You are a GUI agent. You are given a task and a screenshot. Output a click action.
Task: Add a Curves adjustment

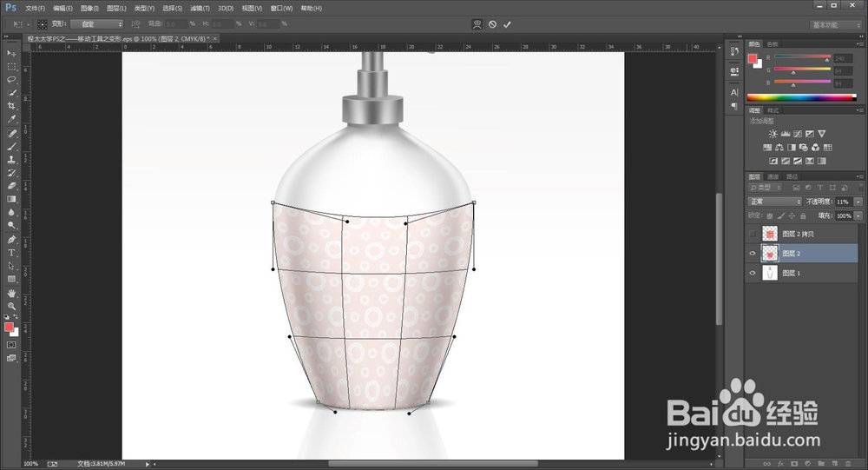(x=797, y=134)
